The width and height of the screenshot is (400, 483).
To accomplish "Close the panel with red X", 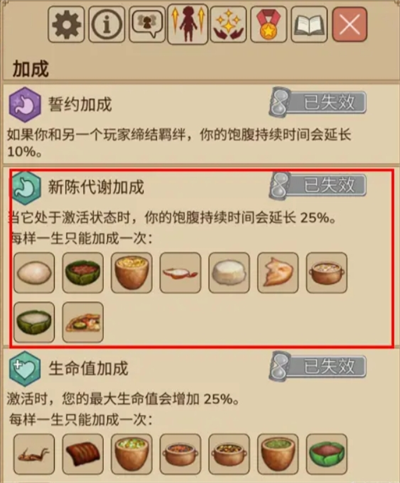I will 350,25.
